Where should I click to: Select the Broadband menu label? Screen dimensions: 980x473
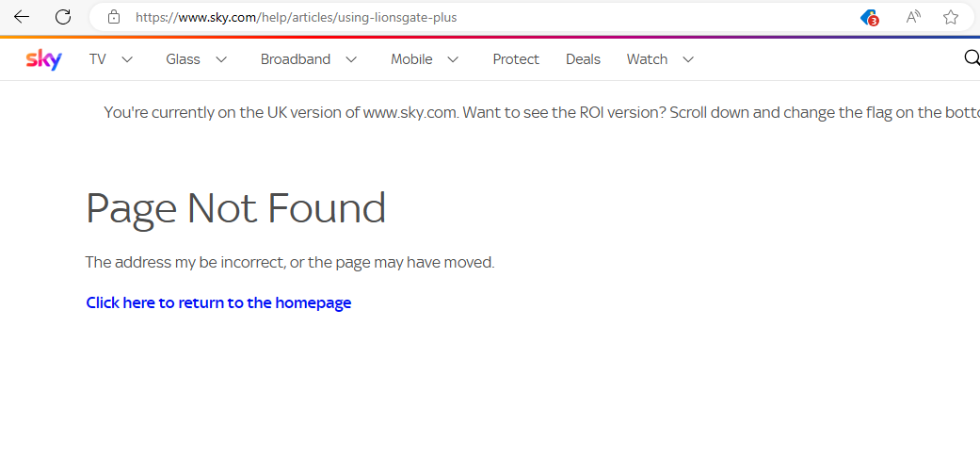(296, 59)
